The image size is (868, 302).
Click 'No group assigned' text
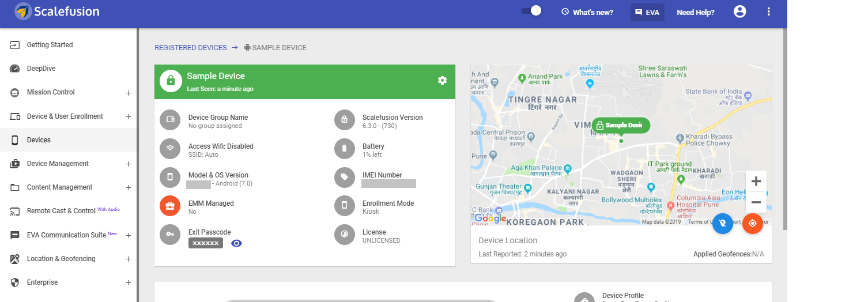[215, 126]
